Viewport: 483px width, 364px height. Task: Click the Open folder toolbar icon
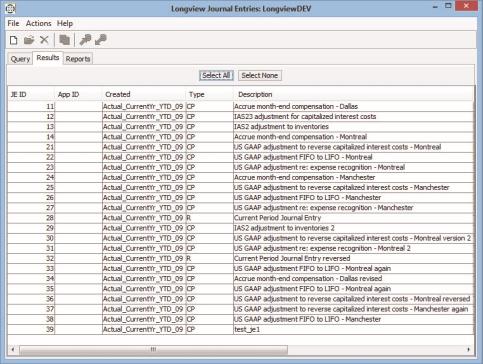pyautogui.click(x=29, y=40)
